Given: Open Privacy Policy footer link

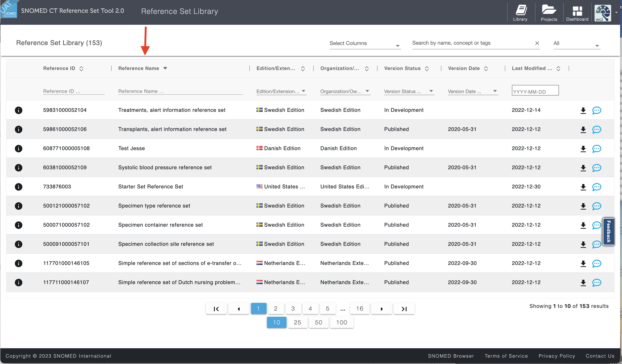Looking at the screenshot, I should point(557,356).
